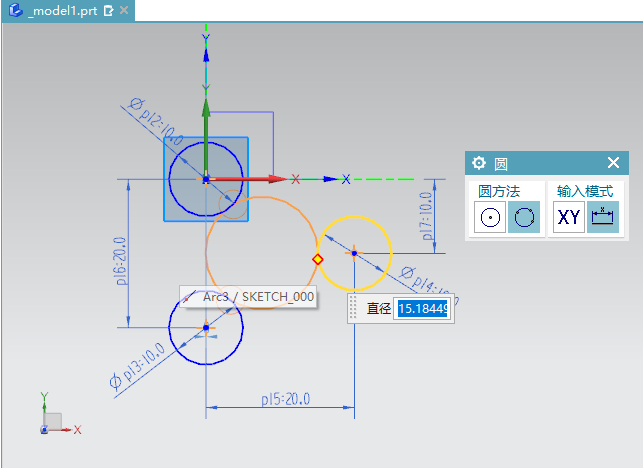643x468 pixels.
Task: Select the Øp12:10.0 diameter dimension
Action: [156, 122]
